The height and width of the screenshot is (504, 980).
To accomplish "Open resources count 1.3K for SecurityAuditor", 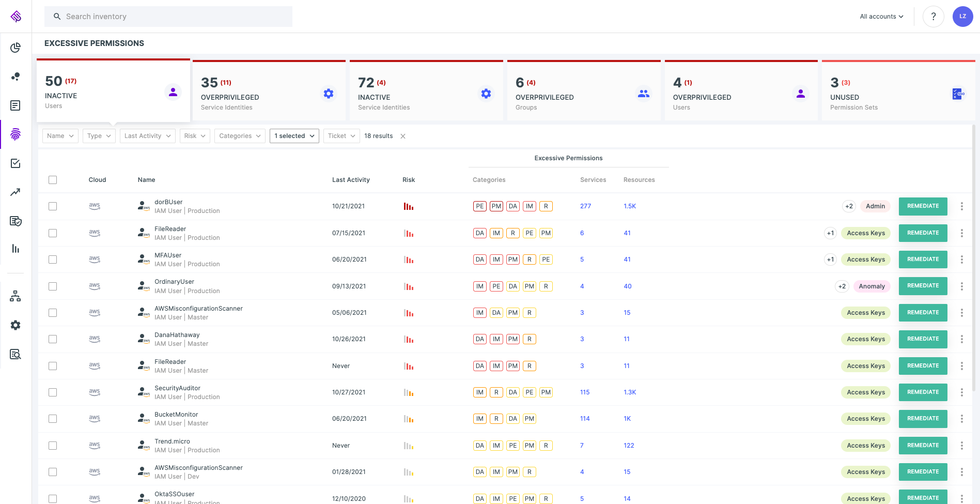I will pyautogui.click(x=630, y=392).
